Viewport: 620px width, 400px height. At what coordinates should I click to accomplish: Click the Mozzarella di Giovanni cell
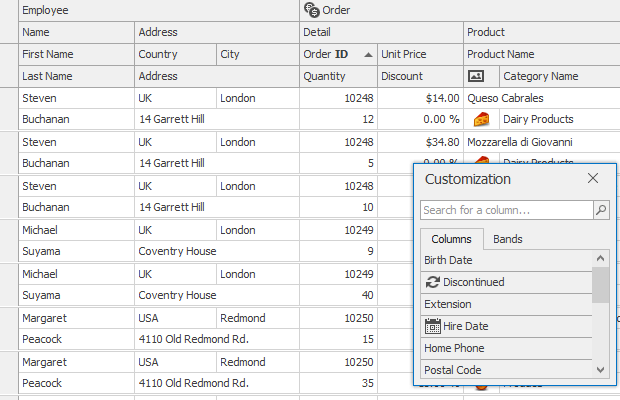(542, 142)
